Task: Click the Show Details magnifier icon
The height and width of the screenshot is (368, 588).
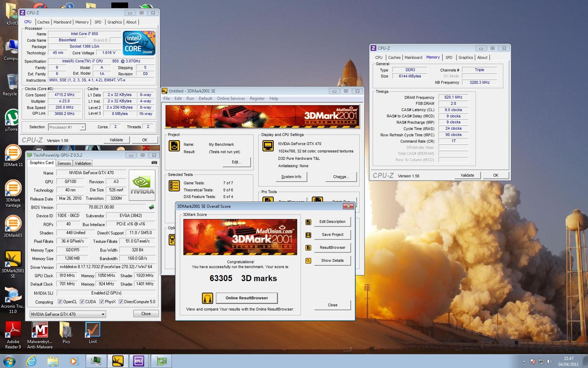Action: click(x=308, y=261)
